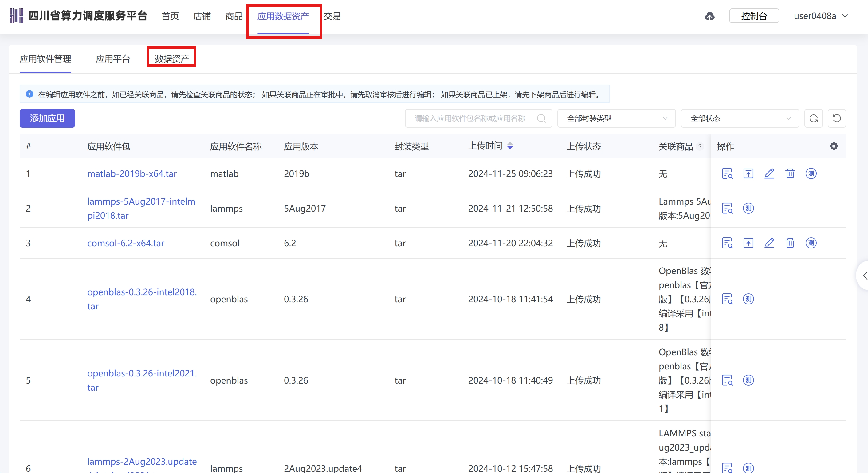Viewport: 868px width, 473px height.
Task: Click the 测 test icon in comsol row
Action: click(811, 243)
